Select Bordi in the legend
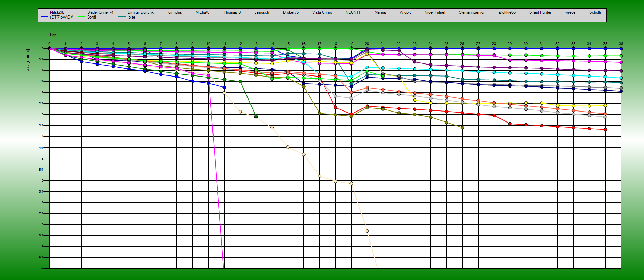Screen dimensions: 644x280 click(87, 17)
